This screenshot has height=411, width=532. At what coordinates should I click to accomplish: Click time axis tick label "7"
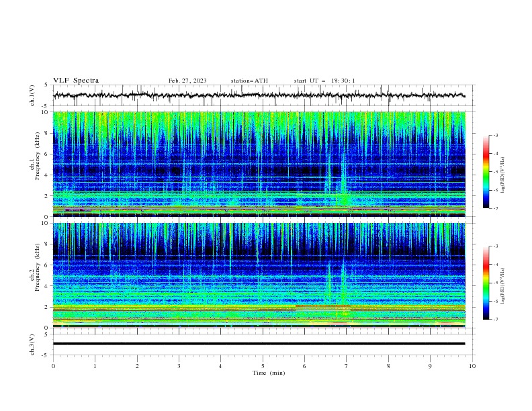click(347, 366)
